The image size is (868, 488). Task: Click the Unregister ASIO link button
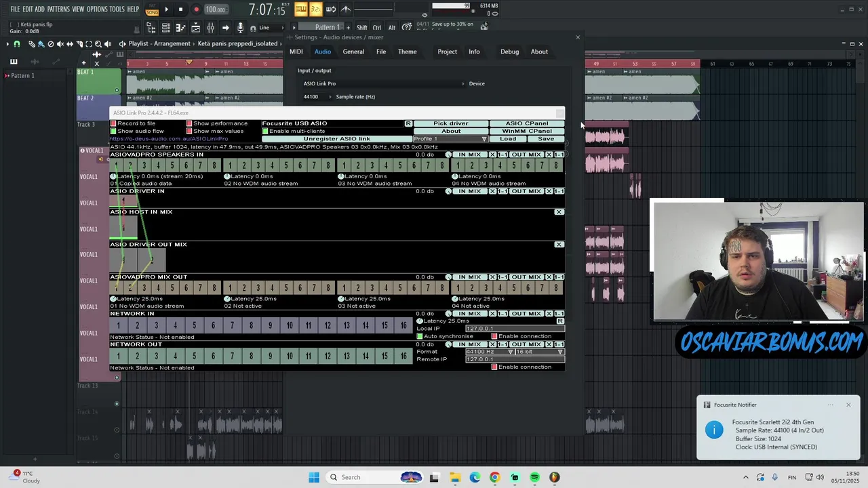pyautogui.click(x=337, y=139)
